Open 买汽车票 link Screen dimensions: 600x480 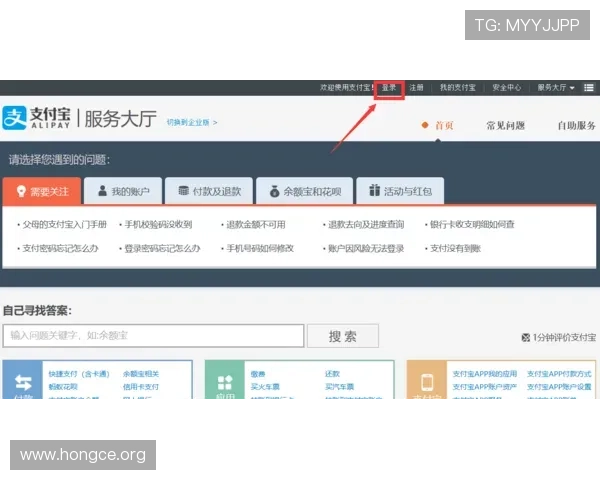click(339, 387)
